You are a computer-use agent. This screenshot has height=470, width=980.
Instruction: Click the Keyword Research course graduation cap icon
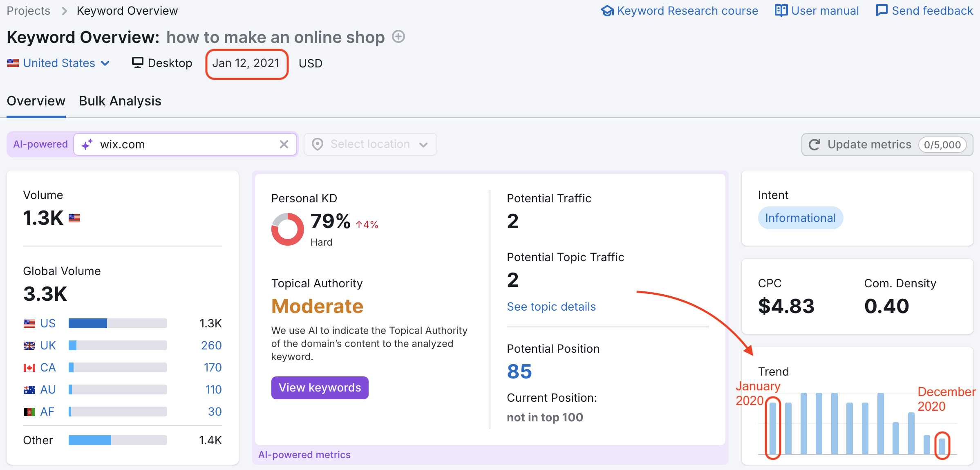click(607, 11)
